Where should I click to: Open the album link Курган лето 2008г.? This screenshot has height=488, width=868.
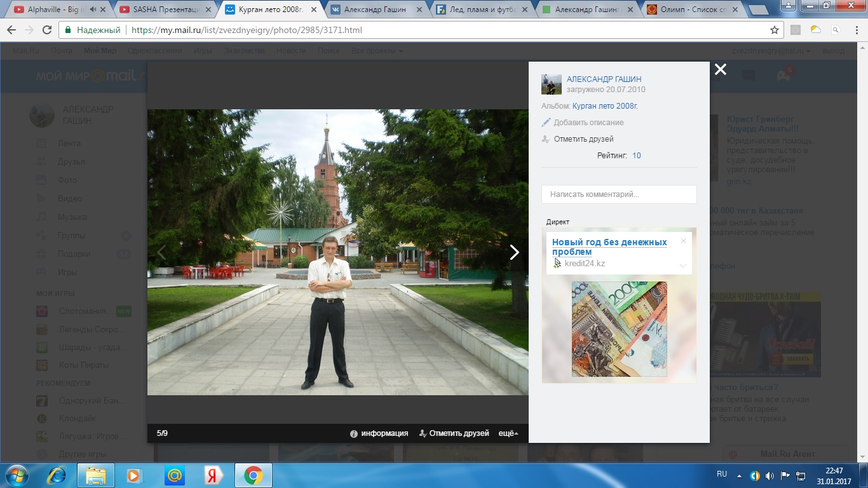605,106
